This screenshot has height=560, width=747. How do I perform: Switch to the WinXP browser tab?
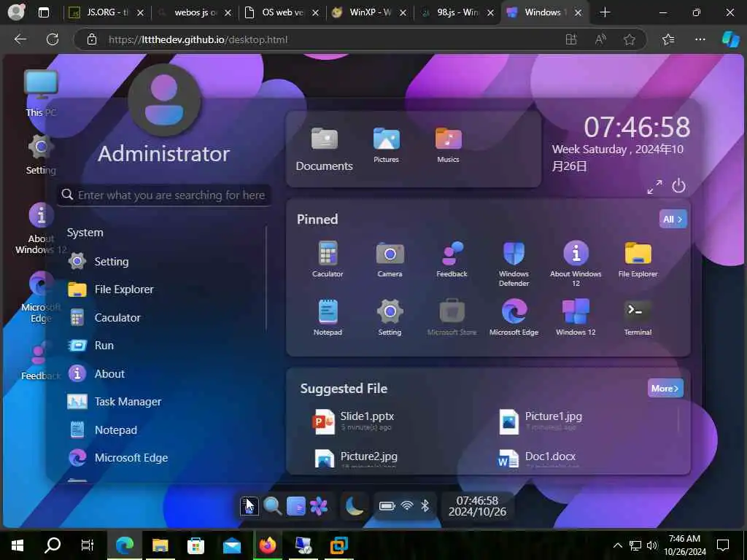point(370,12)
